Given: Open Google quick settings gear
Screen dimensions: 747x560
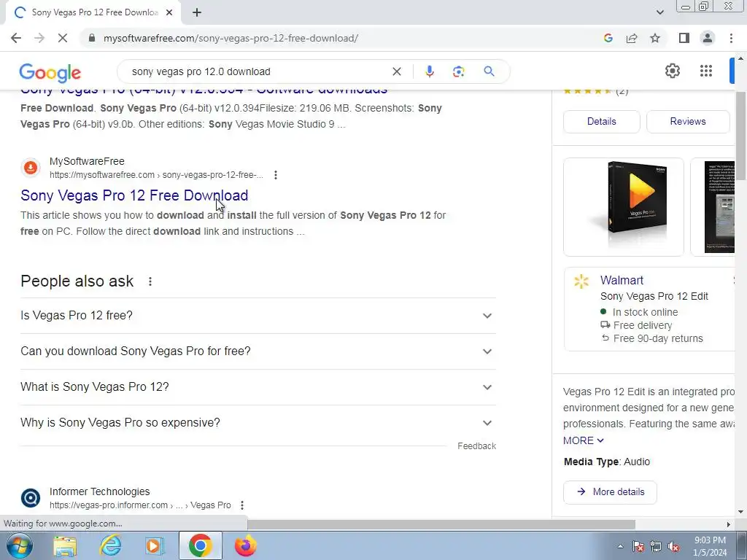Looking at the screenshot, I should point(672,71).
